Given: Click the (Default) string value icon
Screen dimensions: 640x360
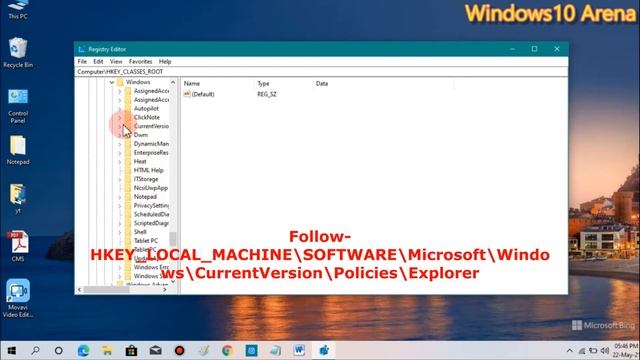Looking at the screenshot, I should 187,94.
